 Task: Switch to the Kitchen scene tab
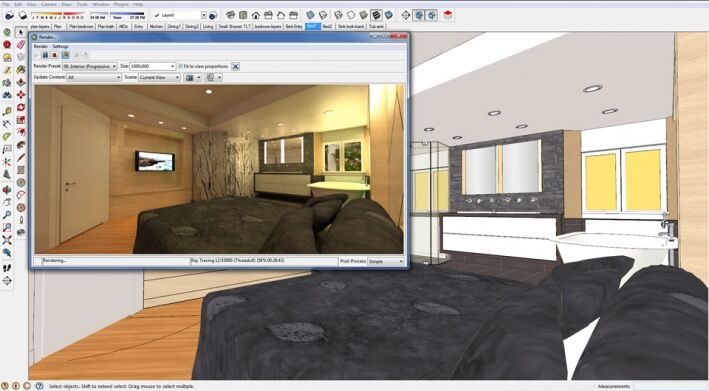pyautogui.click(x=156, y=27)
